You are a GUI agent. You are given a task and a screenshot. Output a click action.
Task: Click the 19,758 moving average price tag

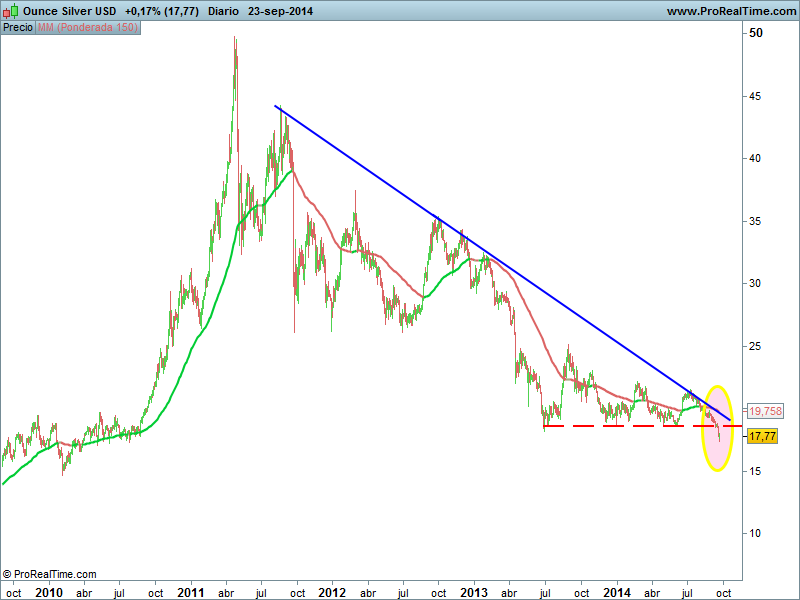(765, 411)
